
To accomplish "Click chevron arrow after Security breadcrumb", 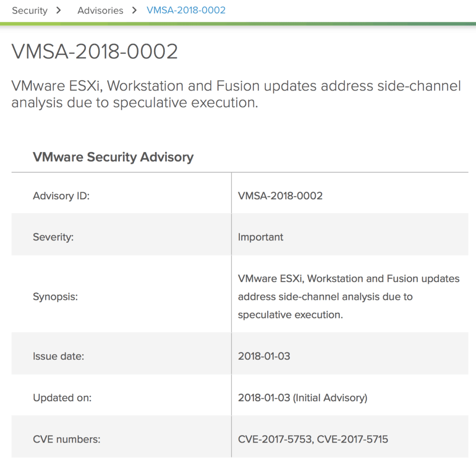I will click(x=59, y=10).
